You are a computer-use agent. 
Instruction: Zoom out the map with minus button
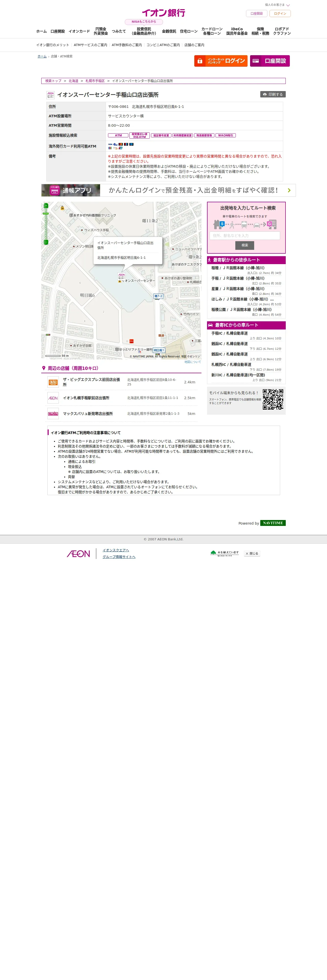[x=46, y=242]
